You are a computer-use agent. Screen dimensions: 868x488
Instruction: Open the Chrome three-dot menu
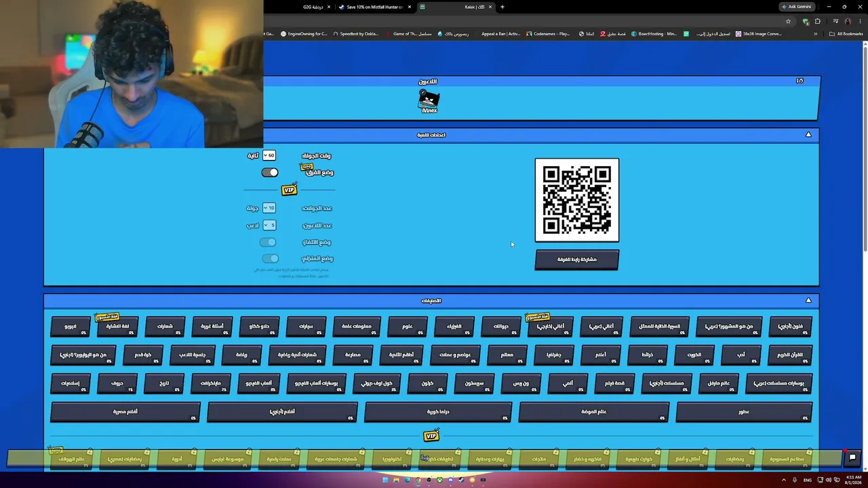(x=859, y=21)
